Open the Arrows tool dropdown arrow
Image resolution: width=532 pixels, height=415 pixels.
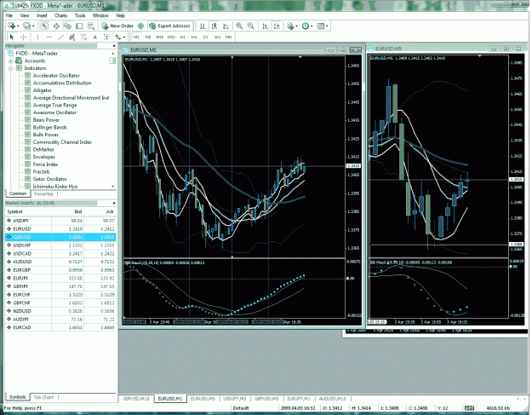click(124, 37)
